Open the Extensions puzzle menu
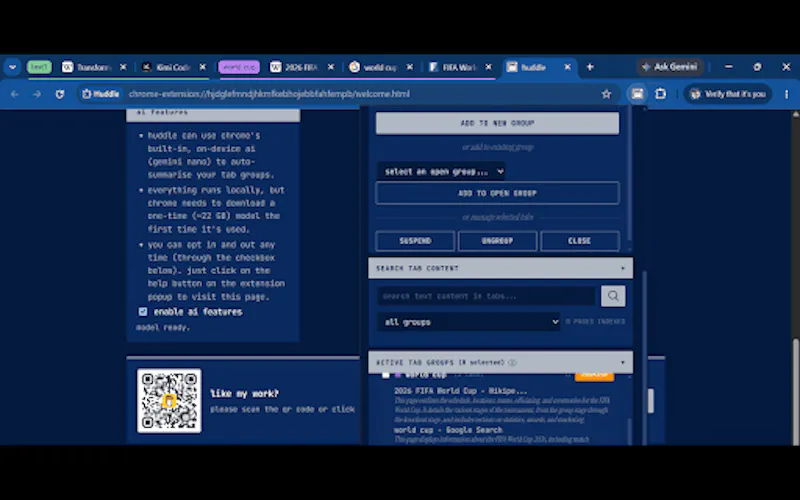 click(x=660, y=94)
